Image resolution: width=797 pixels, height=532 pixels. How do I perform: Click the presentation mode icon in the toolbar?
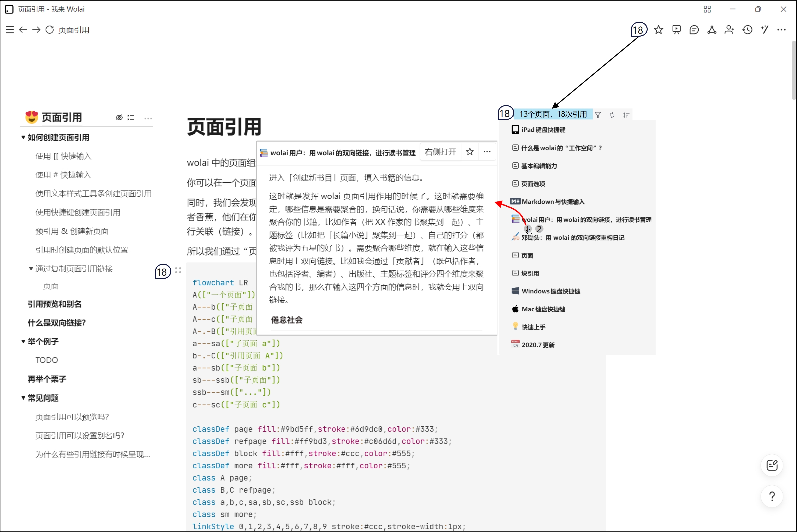(676, 30)
